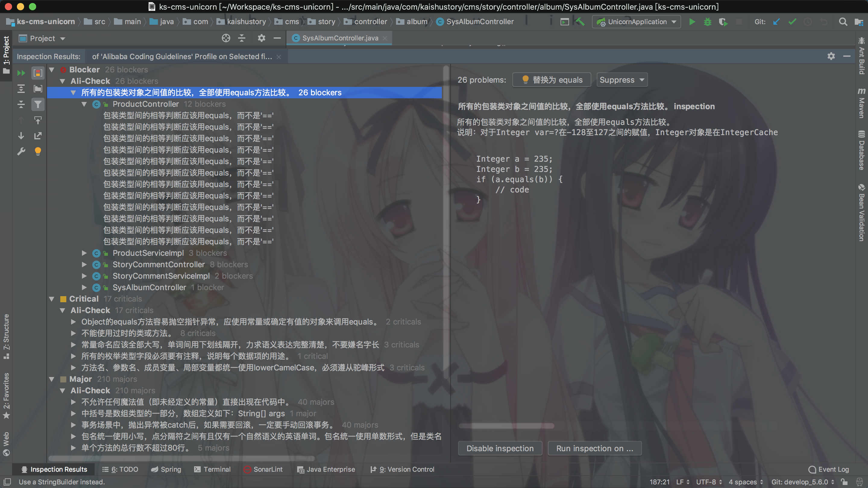The width and height of the screenshot is (868, 488).
Task: Click Git update project arrow icon
Action: coord(776,22)
